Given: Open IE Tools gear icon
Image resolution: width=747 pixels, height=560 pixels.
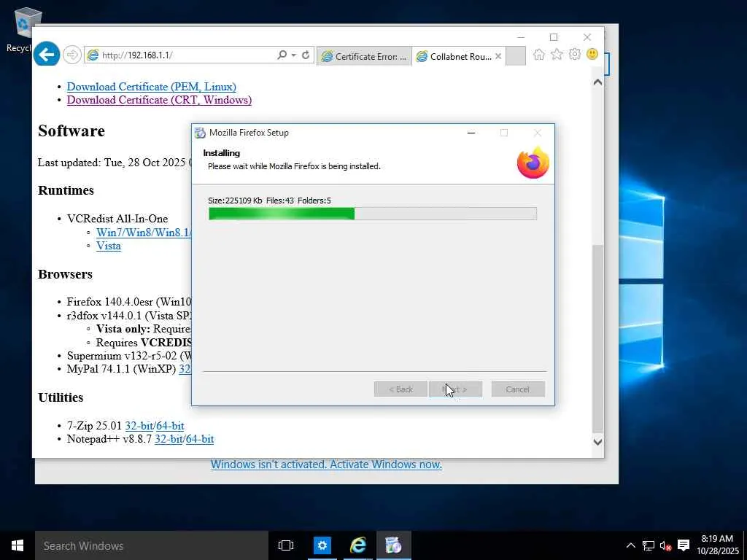Looking at the screenshot, I should (575, 54).
